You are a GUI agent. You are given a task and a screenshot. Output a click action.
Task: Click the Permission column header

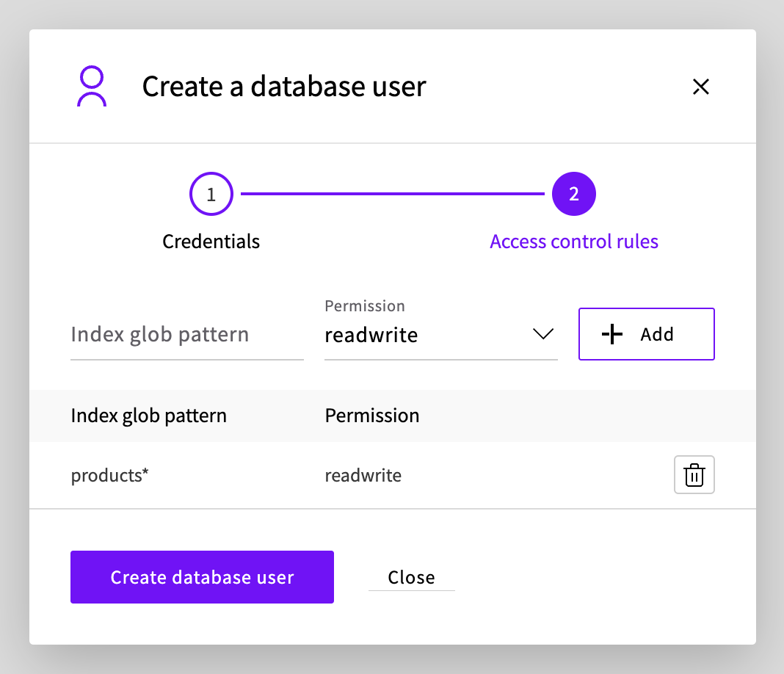coord(372,416)
